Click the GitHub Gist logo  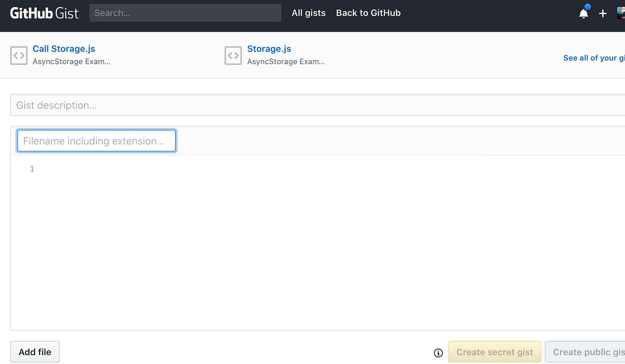[x=44, y=13]
